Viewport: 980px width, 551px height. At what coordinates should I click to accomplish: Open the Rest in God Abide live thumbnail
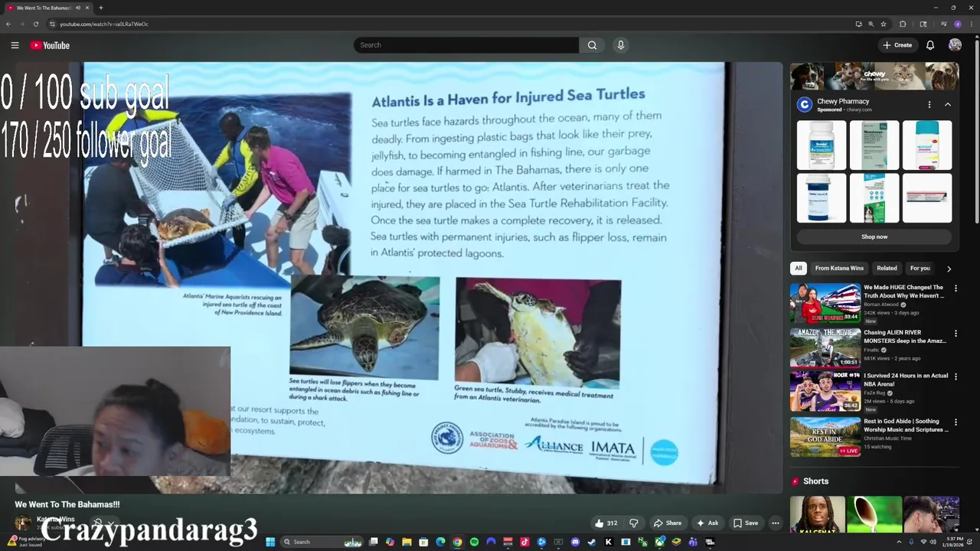click(x=825, y=436)
